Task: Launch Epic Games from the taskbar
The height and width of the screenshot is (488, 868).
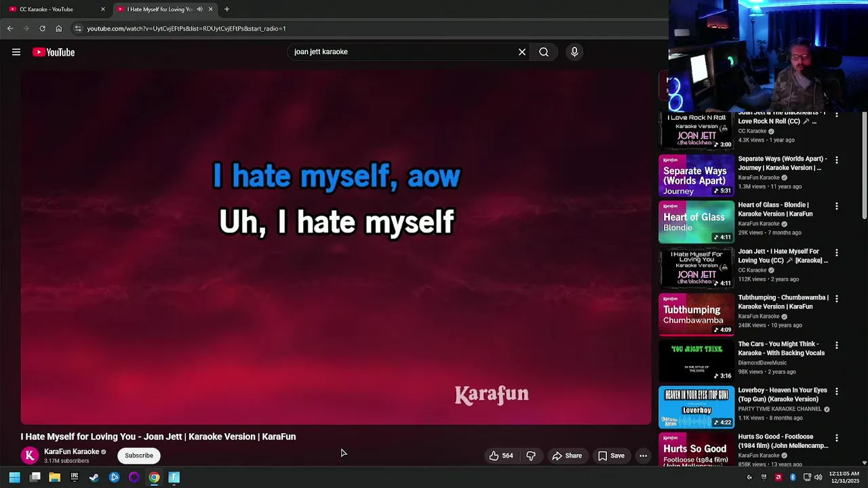Action: 75,477
